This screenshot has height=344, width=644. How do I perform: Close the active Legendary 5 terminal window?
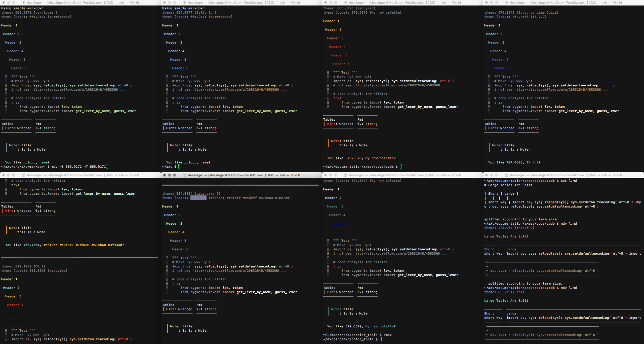165,175
